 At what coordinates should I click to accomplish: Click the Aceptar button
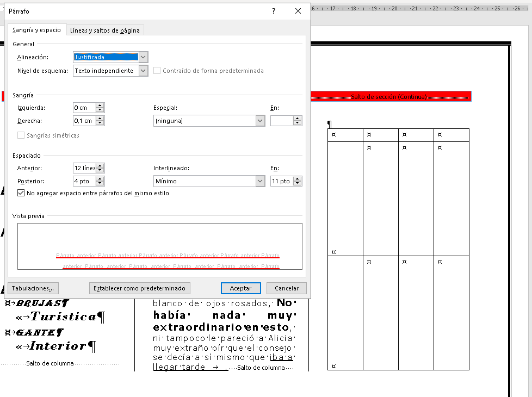[241, 288]
